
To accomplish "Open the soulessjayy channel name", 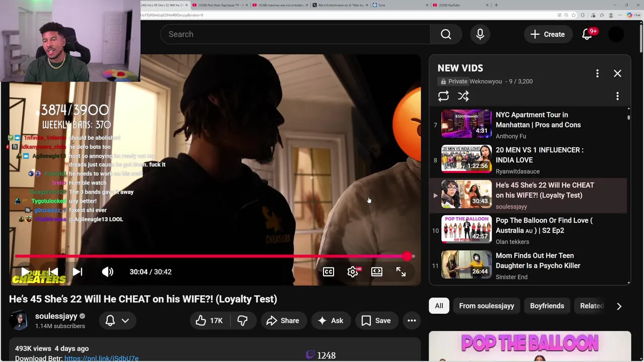I will point(56,316).
